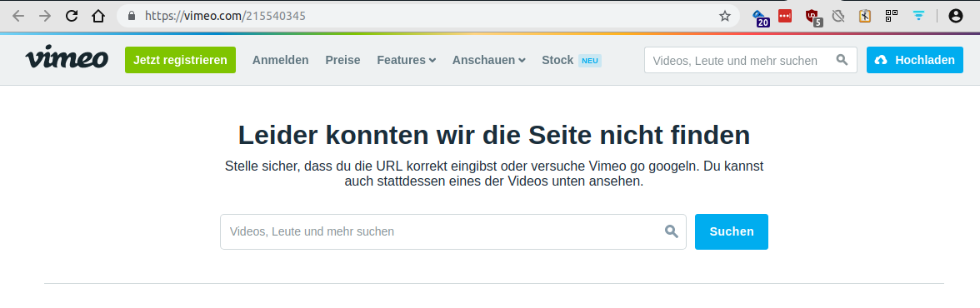
Task: Click the Hochladen upload button
Action: (915, 60)
